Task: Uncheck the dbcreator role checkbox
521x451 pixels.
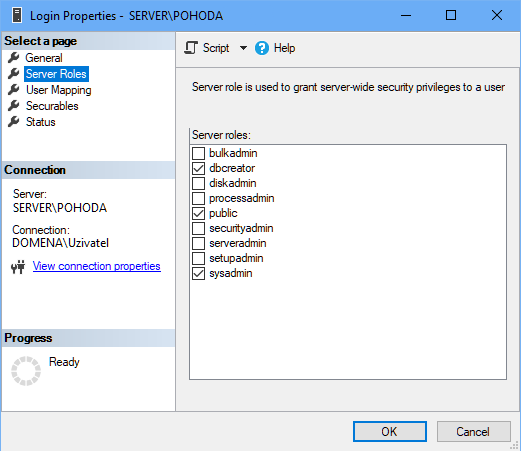Action: coord(198,168)
